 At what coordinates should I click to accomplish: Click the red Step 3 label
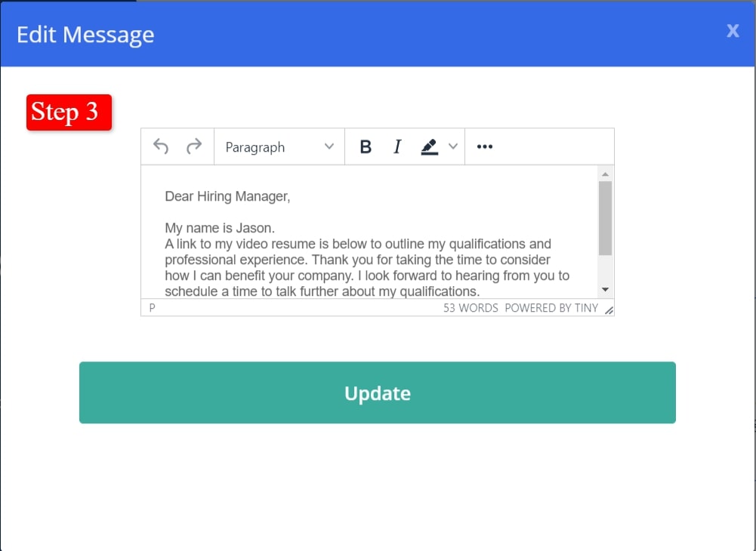[x=69, y=112]
